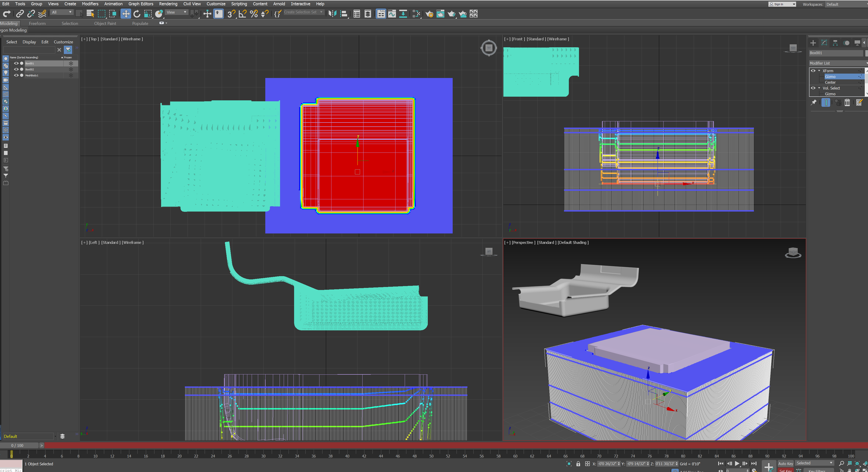Open the View reference coordinate dropdown
This screenshot has height=472, width=868.
click(177, 12)
